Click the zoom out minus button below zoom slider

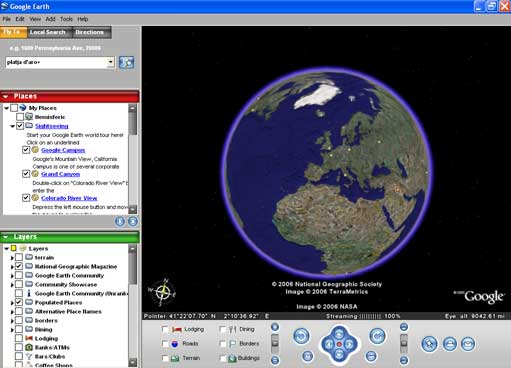275,360
